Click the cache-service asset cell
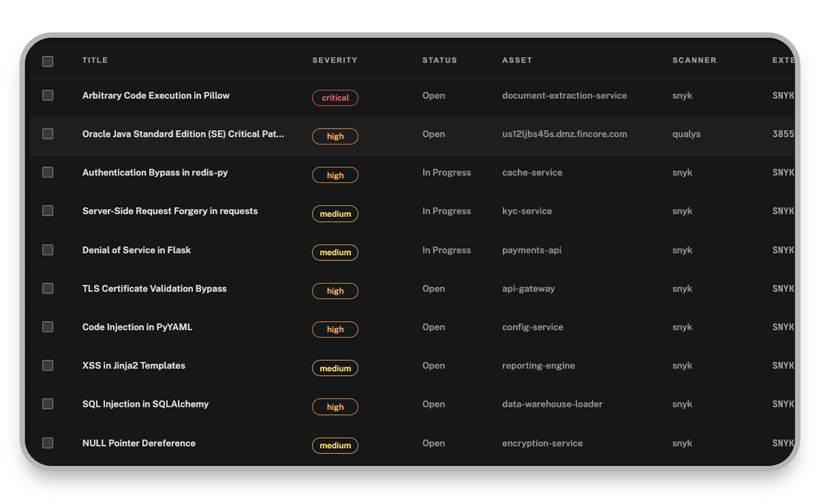The width and height of the screenshot is (820, 504). coord(532,173)
